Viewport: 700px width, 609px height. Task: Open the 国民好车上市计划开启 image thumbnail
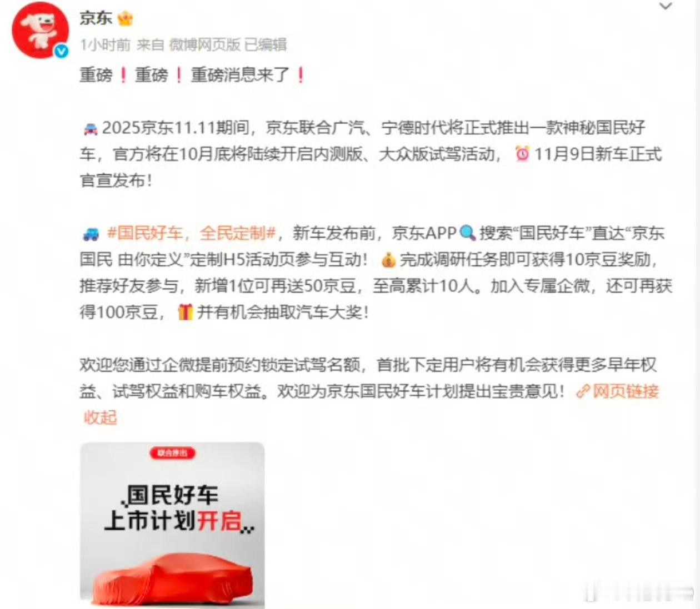(x=172, y=525)
